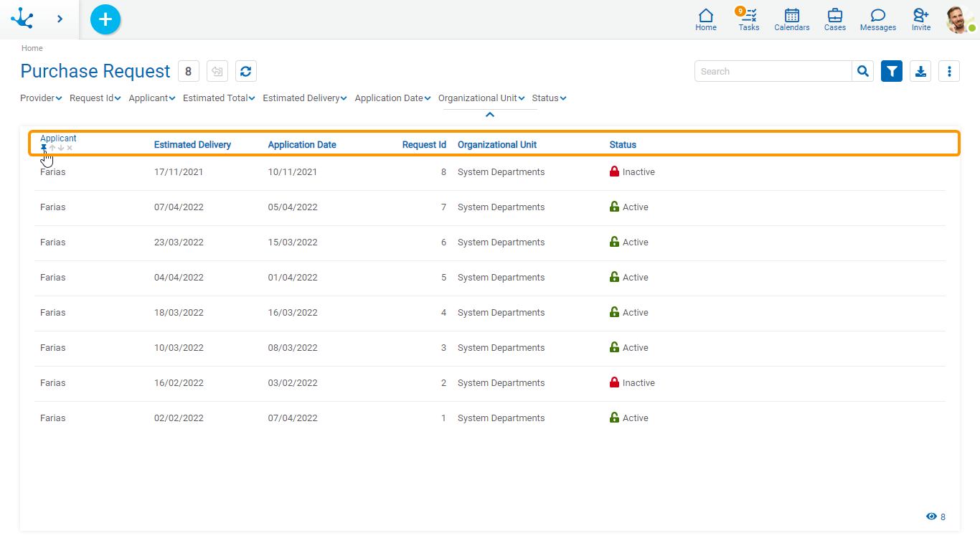
Task: Open the Estimated Delivery filter dropdown
Action: click(x=305, y=98)
